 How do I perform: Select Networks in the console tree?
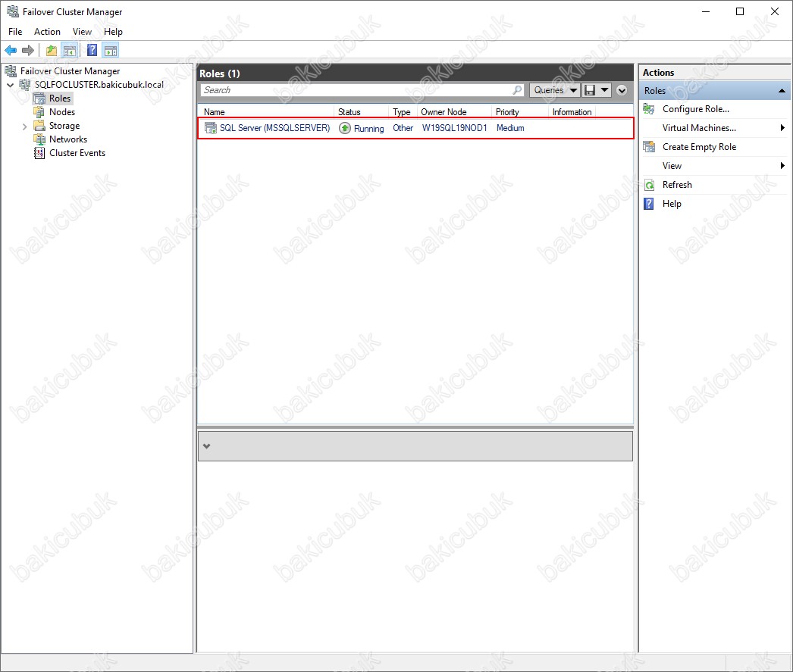point(68,139)
